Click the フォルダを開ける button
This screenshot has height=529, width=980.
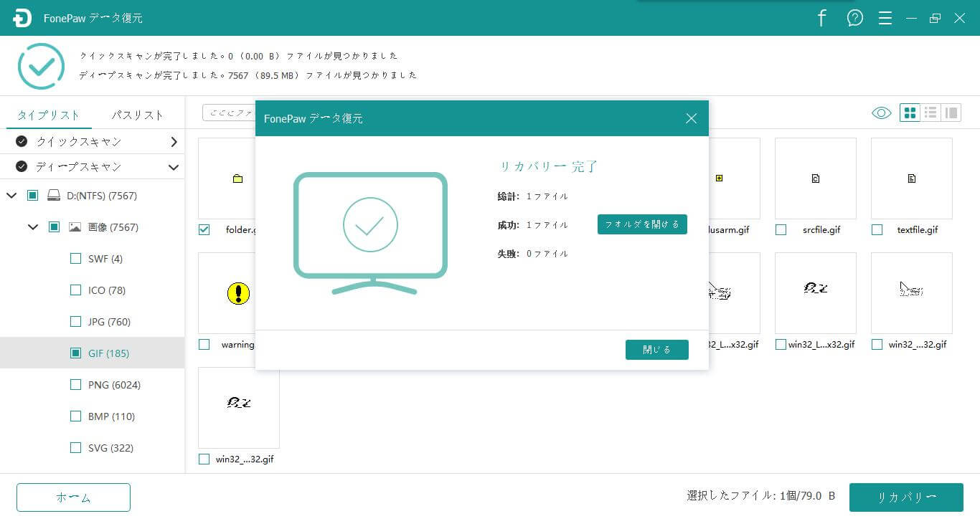642,224
